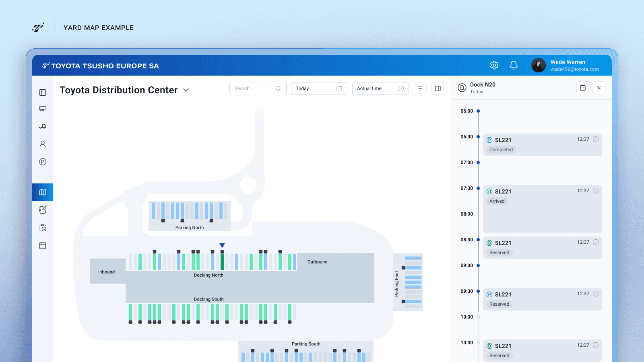The height and width of the screenshot is (362, 644).
Task: Click 12:37 time on Completed card
Action: (583, 139)
